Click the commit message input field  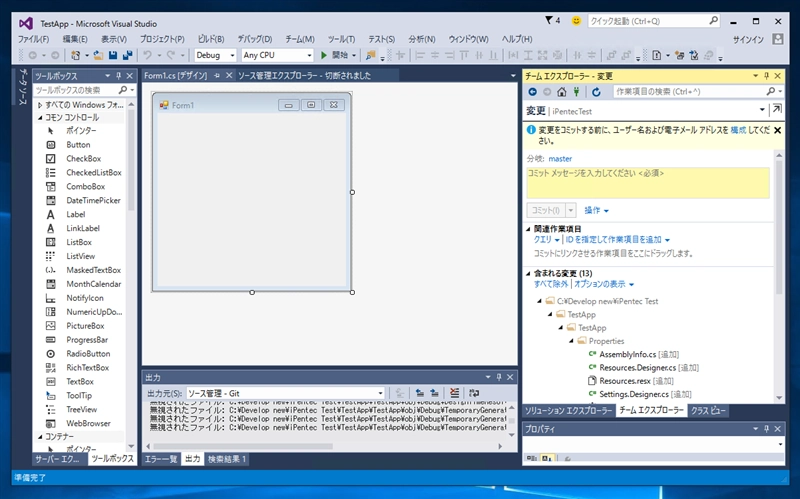tap(647, 183)
